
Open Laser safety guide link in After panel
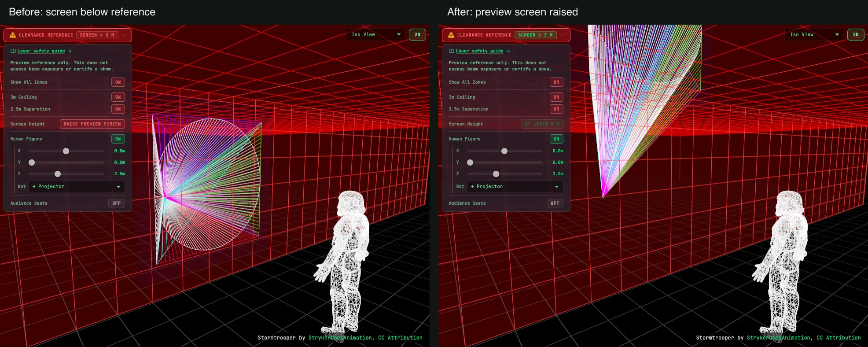coord(479,51)
